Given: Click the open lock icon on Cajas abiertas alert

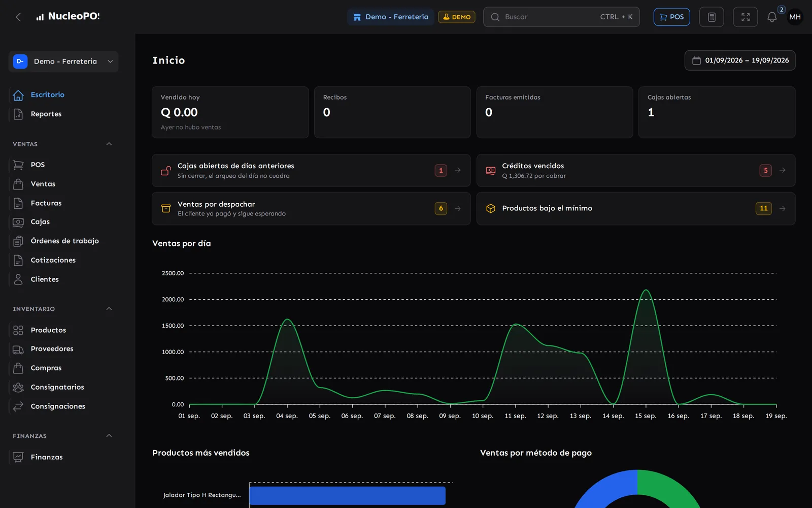Looking at the screenshot, I should [x=166, y=171].
